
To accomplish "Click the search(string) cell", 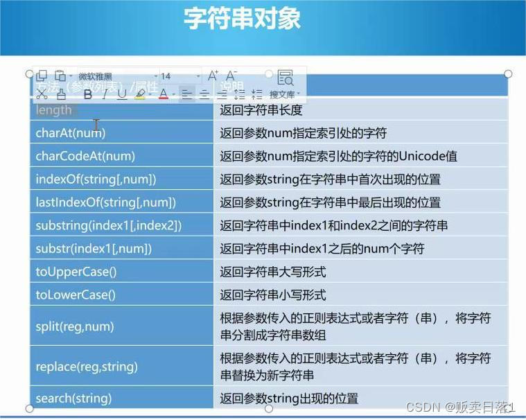I will (121, 398).
